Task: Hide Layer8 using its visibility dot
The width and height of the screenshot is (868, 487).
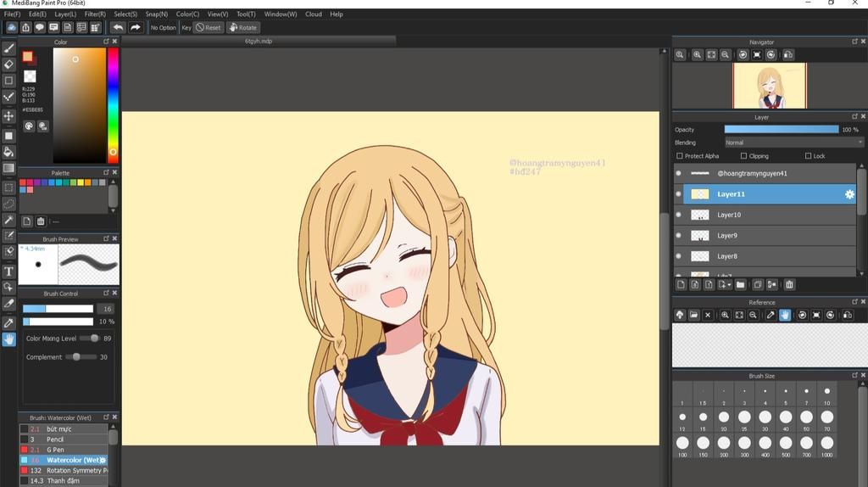Action: pos(679,256)
